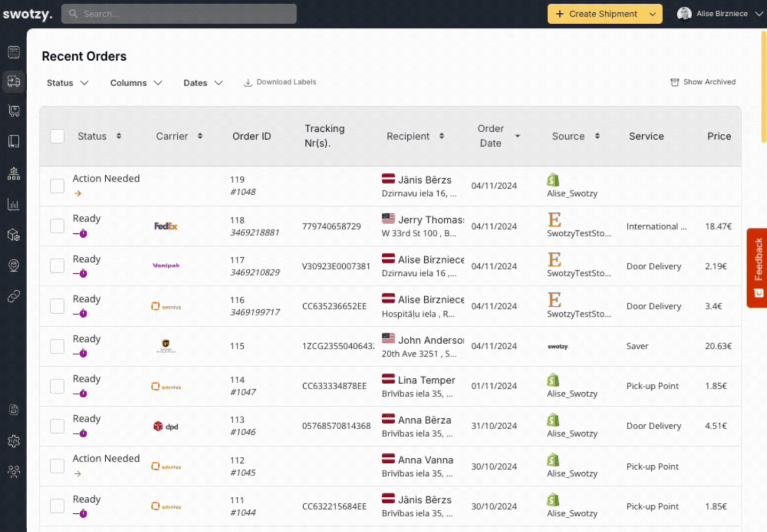The width and height of the screenshot is (767, 532).
Task: Open the location pin tracking sidebar icon
Action: 14,265
